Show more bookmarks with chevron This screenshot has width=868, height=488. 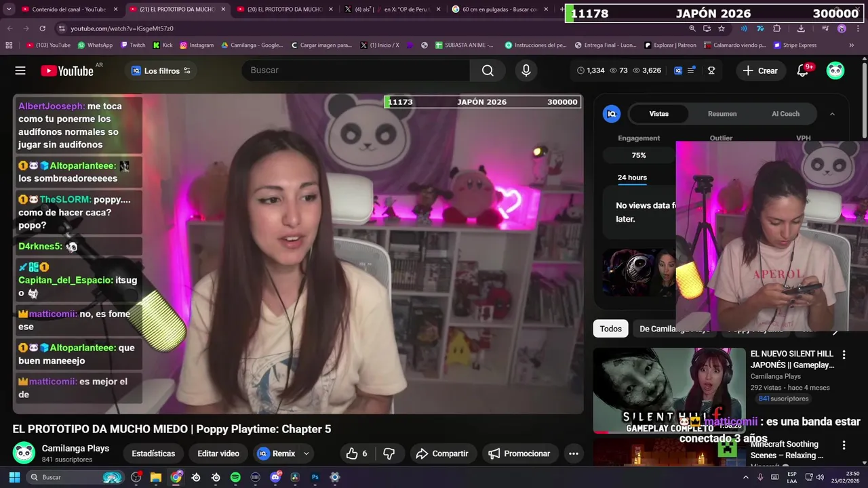coord(852,45)
